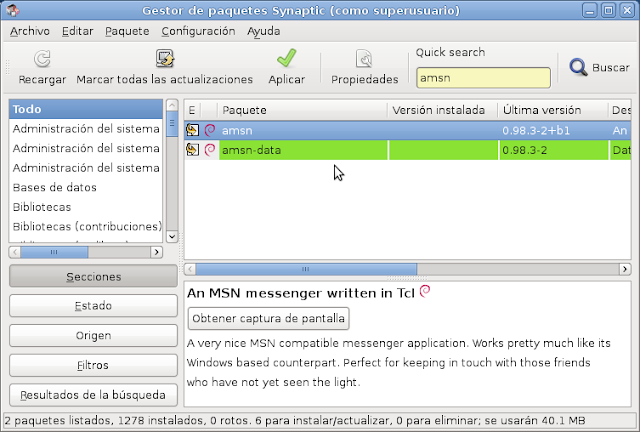640x432 pixels.
Task: Click status icon of amsn-data package row
Action: 192,150
